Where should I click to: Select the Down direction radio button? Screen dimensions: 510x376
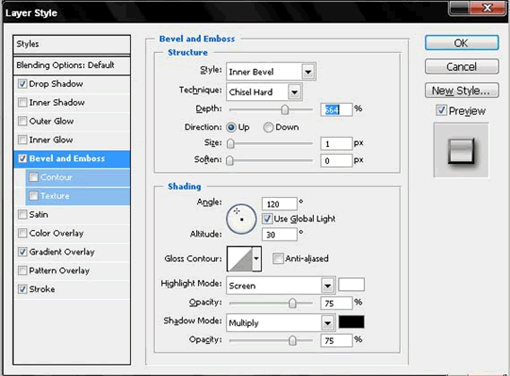click(x=268, y=127)
